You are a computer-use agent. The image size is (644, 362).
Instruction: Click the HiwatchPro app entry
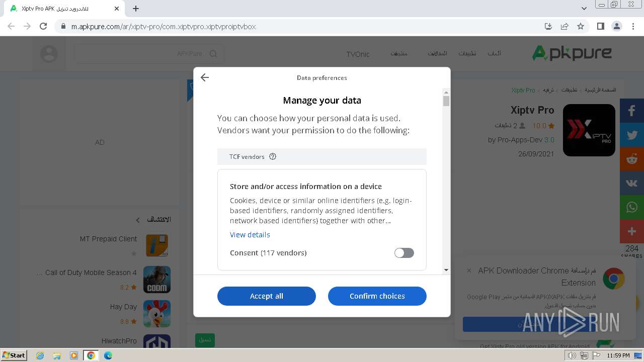[x=136, y=342]
